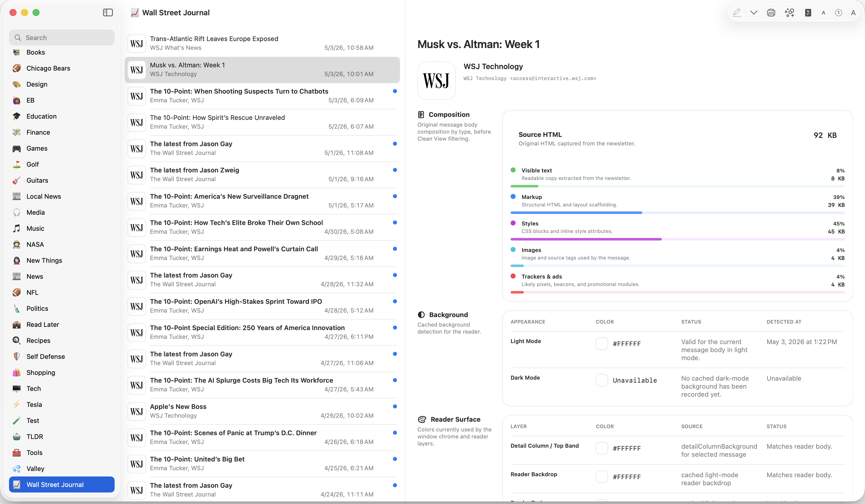Open the 'Apple's New Boss' message
The width and height of the screenshot is (865, 504).
coord(262,411)
